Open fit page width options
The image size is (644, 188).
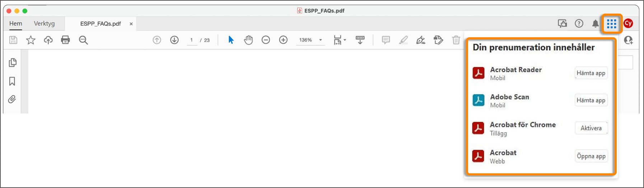[340, 40]
